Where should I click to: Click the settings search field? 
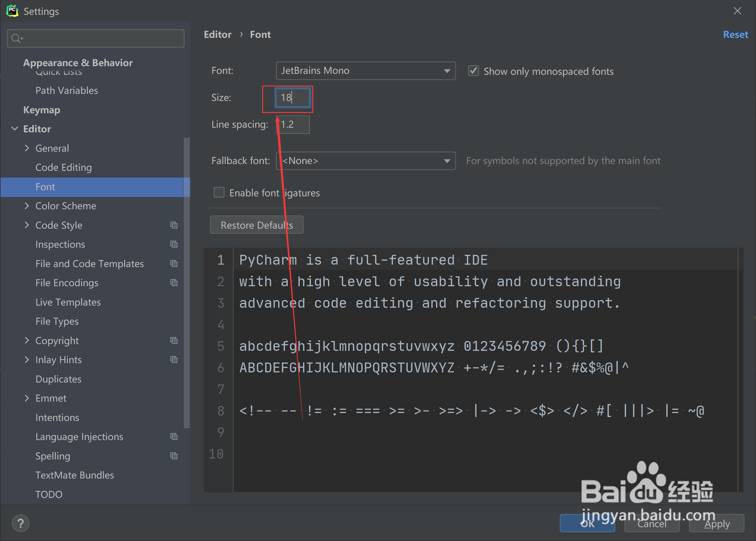tap(95, 38)
